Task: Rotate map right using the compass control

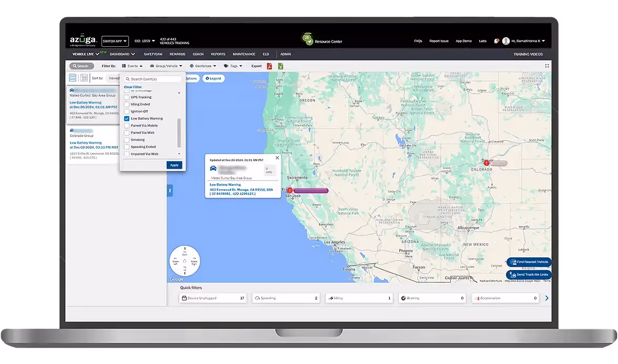Action: coord(194,261)
